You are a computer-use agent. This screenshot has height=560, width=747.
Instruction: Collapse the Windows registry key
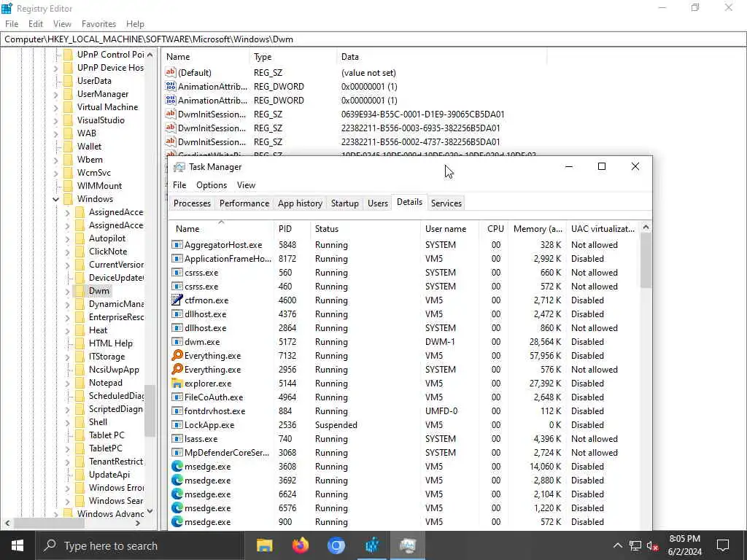coord(55,199)
